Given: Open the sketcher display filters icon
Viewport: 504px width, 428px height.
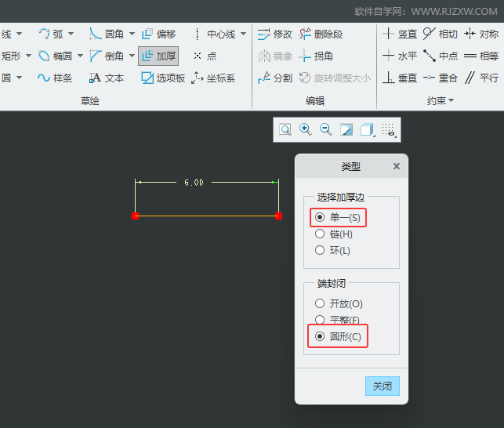Looking at the screenshot, I should [389, 130].
